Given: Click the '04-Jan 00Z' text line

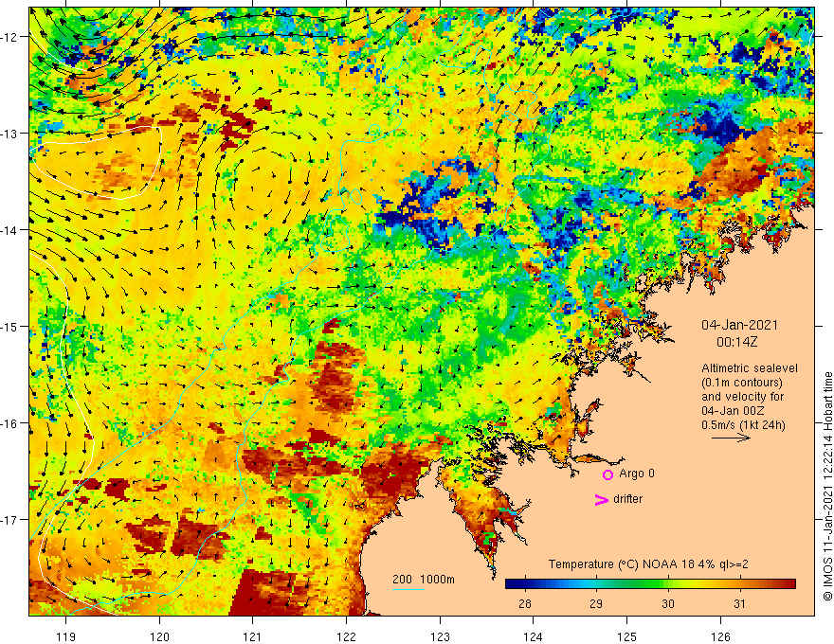Looking at the screenshot, I should point(733,411).
